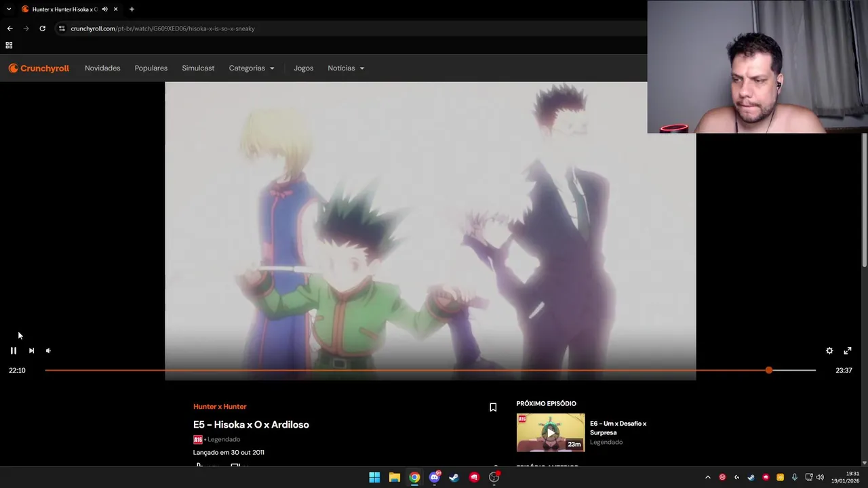This screenshot has width=868, height=488.
Task: Enter fullscreen mode in the player
Action: coord(848,350)
